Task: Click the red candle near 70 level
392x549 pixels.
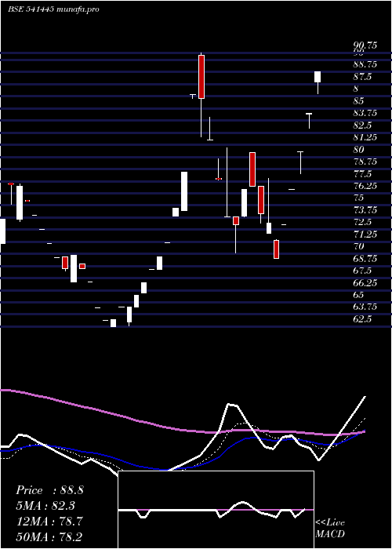Action: pos(276,249)
